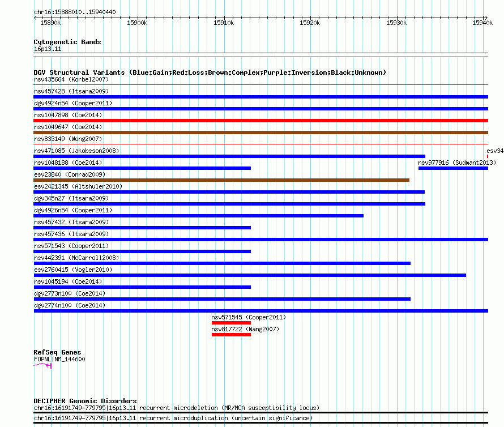
Task: Click the nsv435664 (Korbel2007) variant label
Action: coord(71,79)
